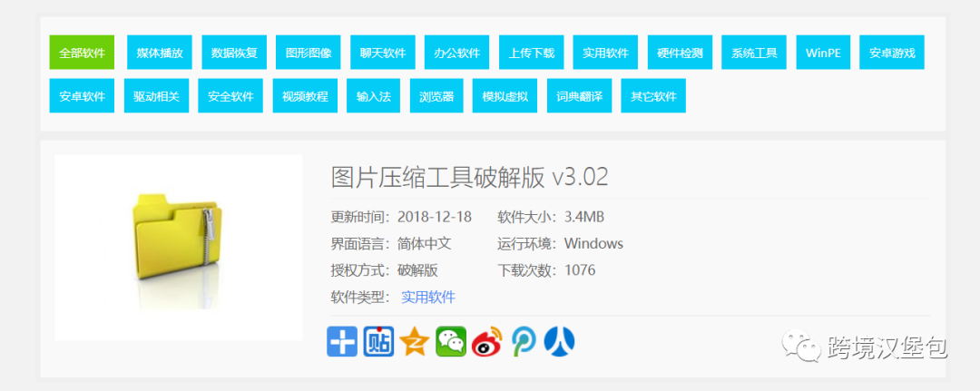Screen dimensions: 980x391
Task: Click the download count 1076
Action: point(580,270)
